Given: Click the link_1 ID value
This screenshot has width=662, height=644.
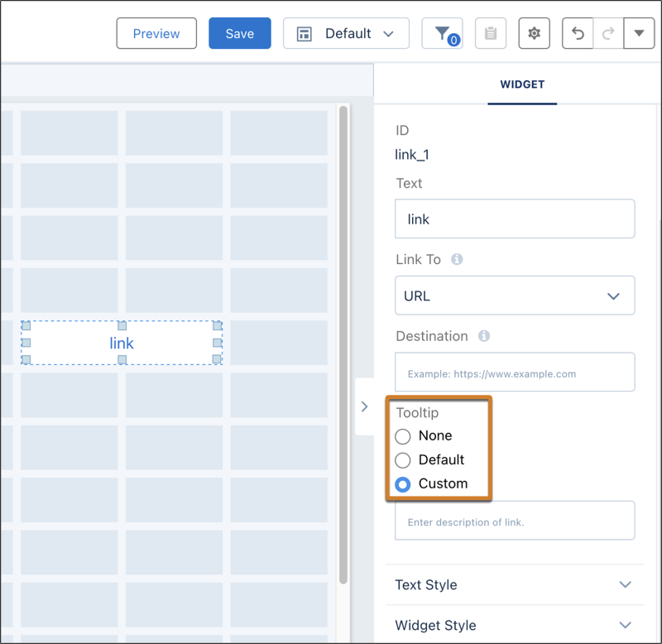Looking at the screenshot, I should [411, 155].
